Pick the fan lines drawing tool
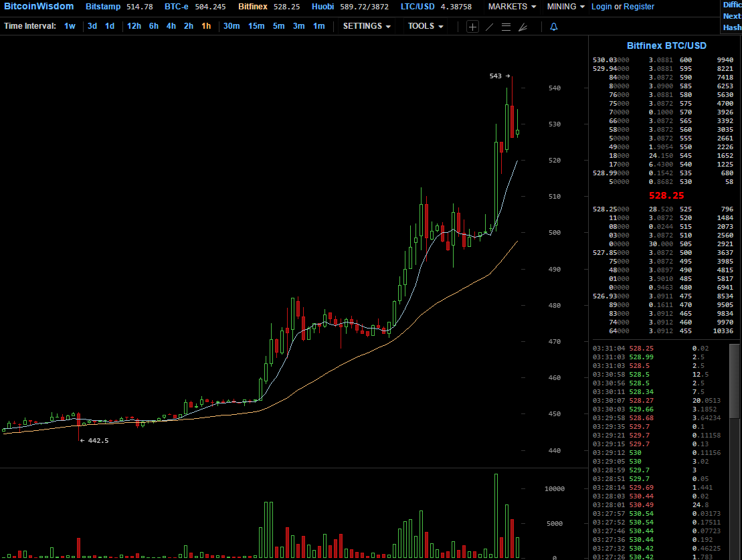Image resolution: width=742 pixels, height=560 pixels. [x=523, y=27]
